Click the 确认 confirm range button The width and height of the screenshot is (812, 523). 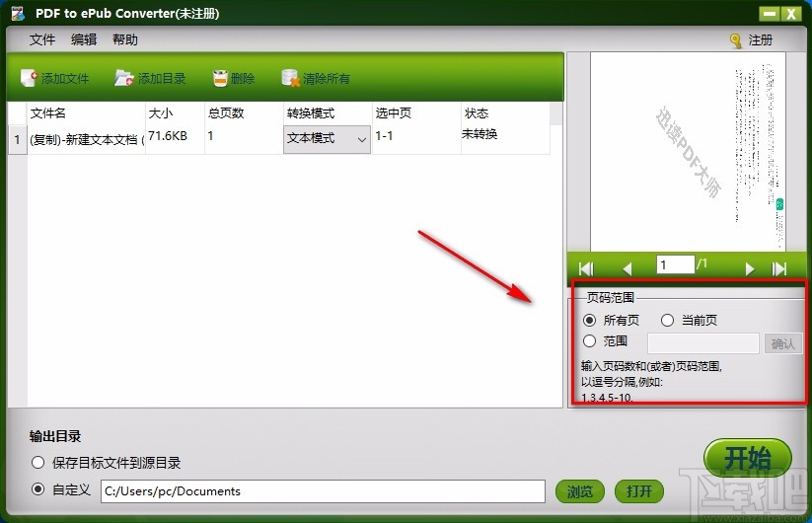coord(783,343)
